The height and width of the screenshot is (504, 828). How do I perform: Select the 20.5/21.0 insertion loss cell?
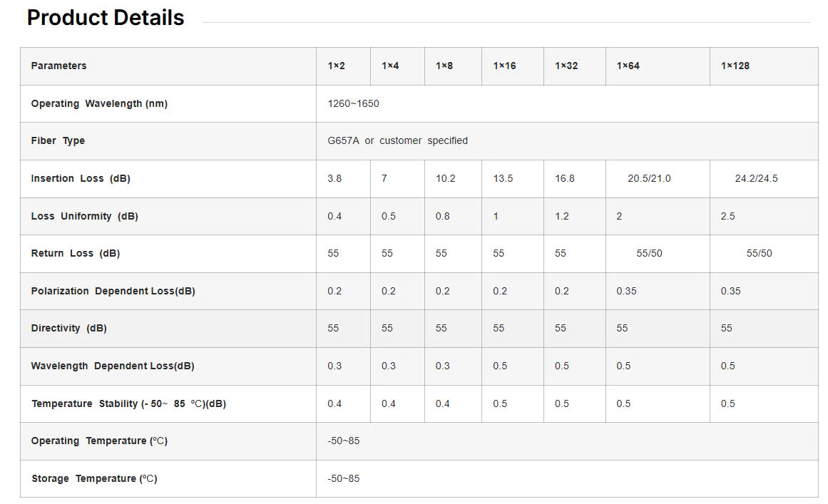pyautogui.click(x=649, y=178)
